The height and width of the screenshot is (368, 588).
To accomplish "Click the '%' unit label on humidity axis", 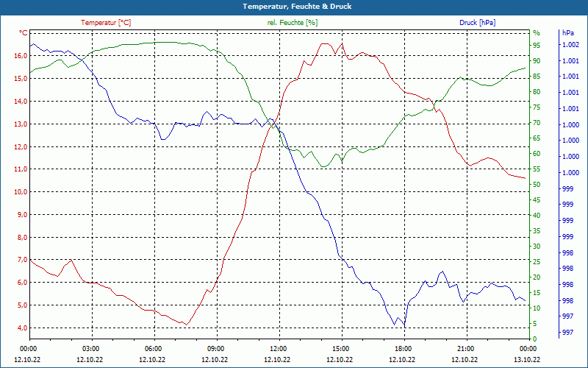I will coord(537,33).
